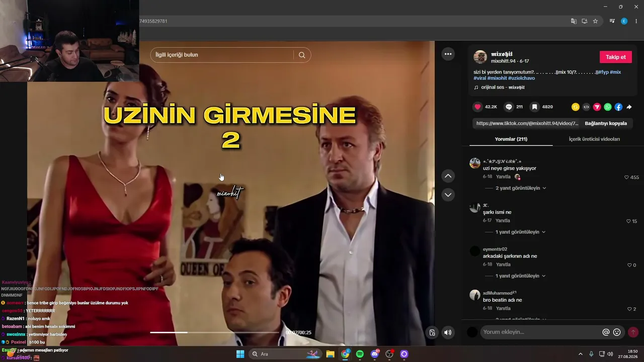This screenshot has width=644, height=362.
Task: Click the Takip et follow button
Action: [615, 57]
